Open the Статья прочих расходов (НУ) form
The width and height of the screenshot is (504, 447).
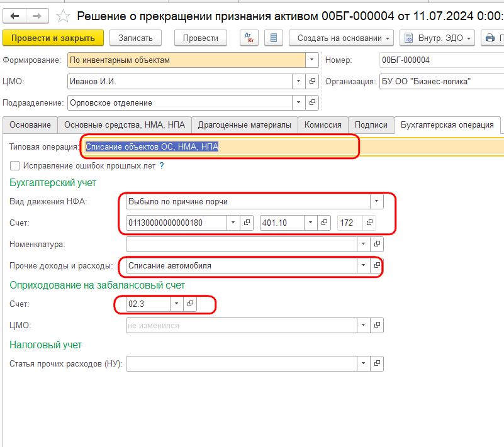click(377, 363)
